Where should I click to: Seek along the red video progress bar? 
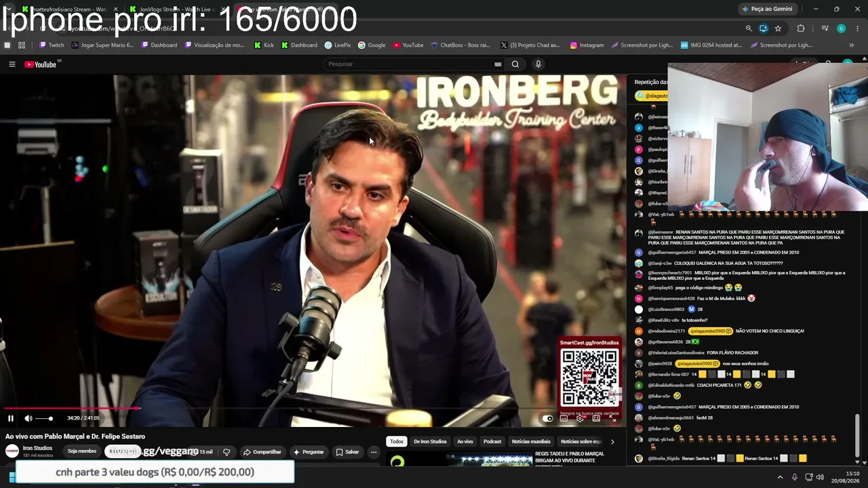coord(71,408)
